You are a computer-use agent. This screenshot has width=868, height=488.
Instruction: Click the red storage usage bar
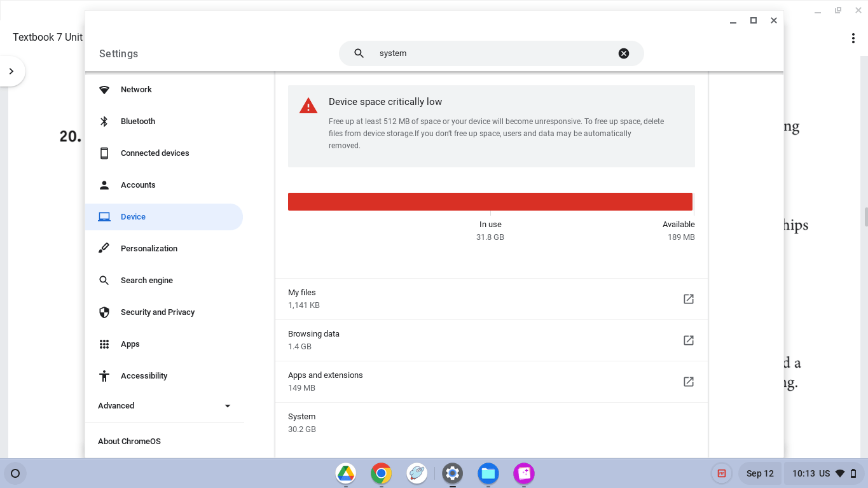tap(490, 201)
